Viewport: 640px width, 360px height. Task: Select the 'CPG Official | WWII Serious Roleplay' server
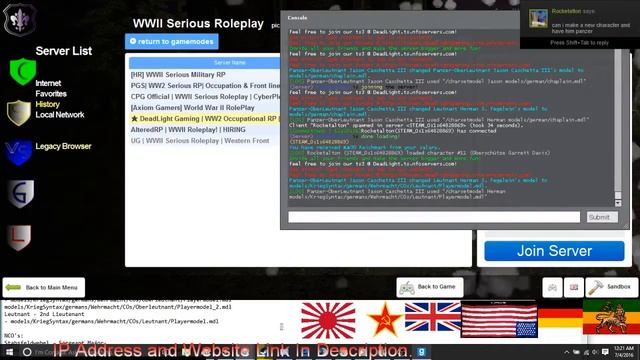tap(204, 97)
